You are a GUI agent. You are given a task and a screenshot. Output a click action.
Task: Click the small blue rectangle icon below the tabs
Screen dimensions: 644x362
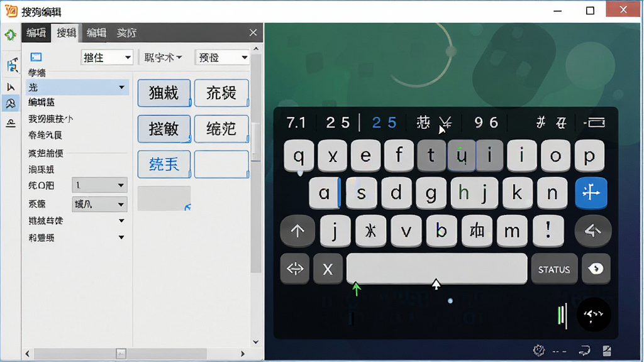[36, 57]
